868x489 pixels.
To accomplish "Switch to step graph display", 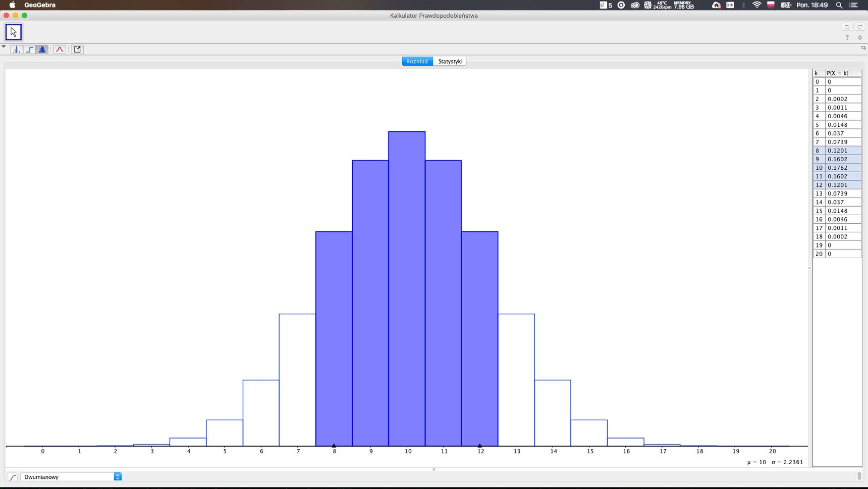I will [29, 50].
